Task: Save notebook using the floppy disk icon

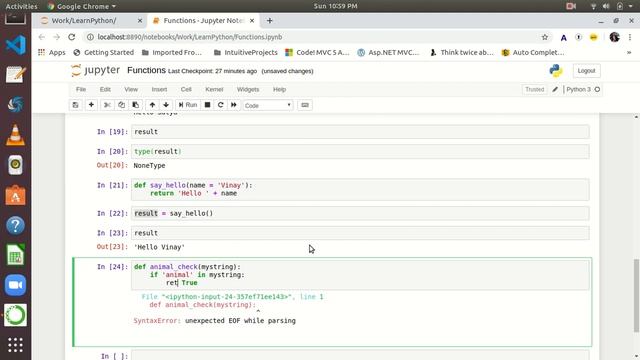Action: pyautogui.click(x=76, y=105)
